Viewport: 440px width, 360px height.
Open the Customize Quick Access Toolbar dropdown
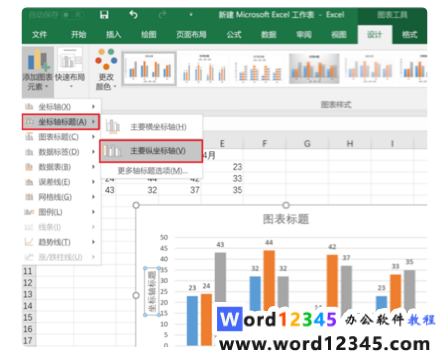191,15
